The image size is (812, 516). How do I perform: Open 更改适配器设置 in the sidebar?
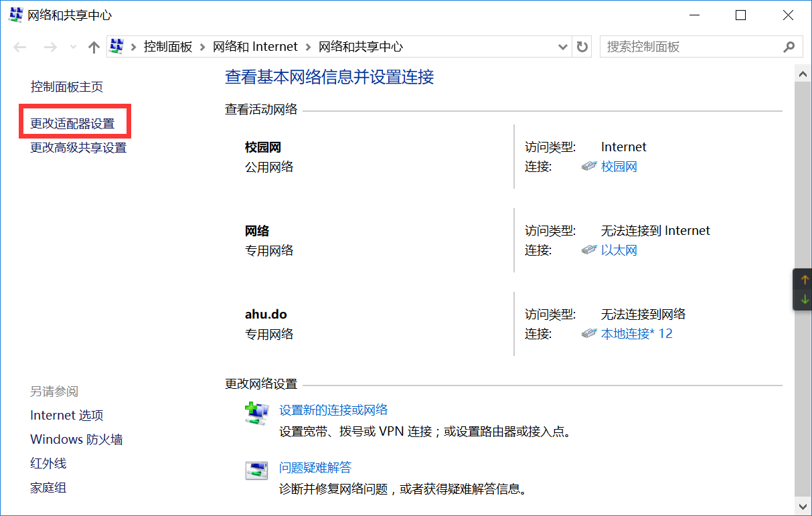(74, 122)
